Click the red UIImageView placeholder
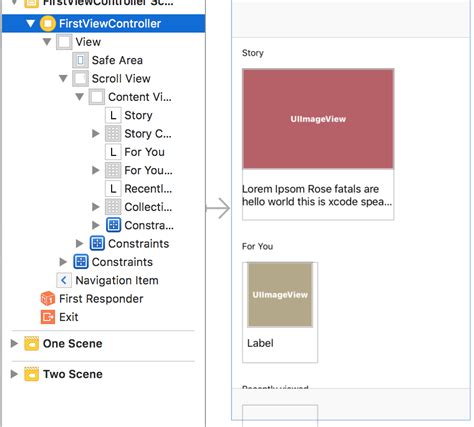474x427 pixels. (x=318, y=119)
